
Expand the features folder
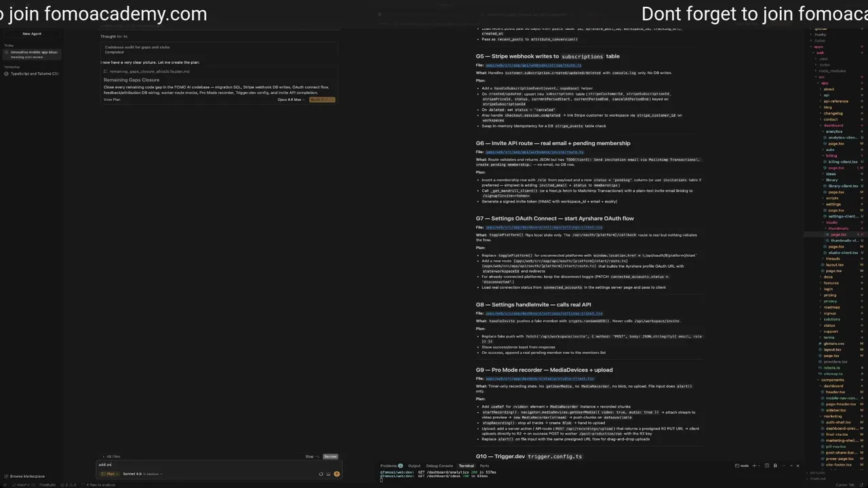831,283
